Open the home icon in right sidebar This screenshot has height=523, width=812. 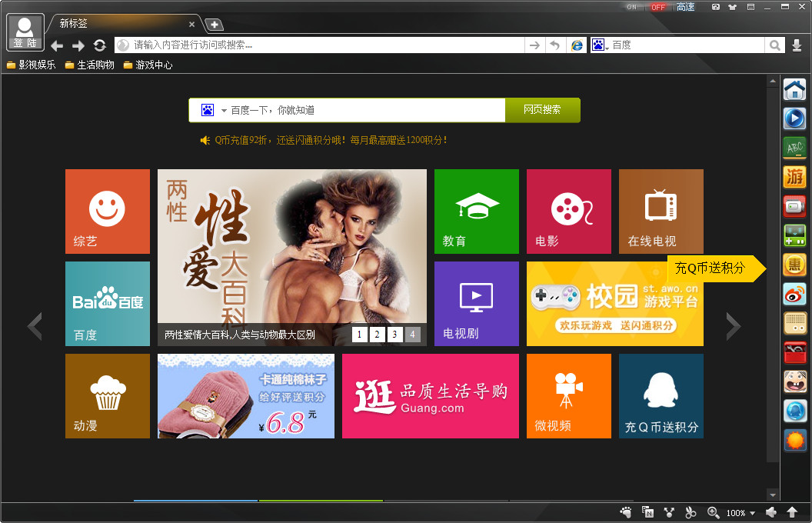794,89
